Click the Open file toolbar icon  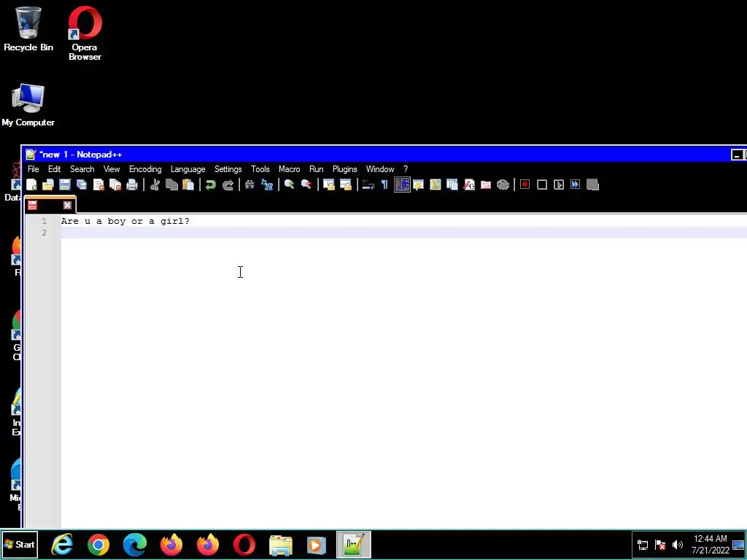48,184
